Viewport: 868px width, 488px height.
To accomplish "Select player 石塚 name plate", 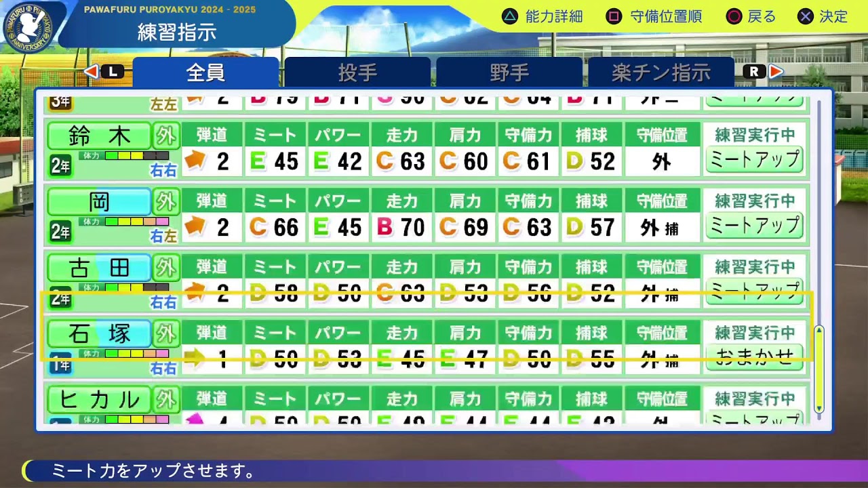I will point(99,333).
